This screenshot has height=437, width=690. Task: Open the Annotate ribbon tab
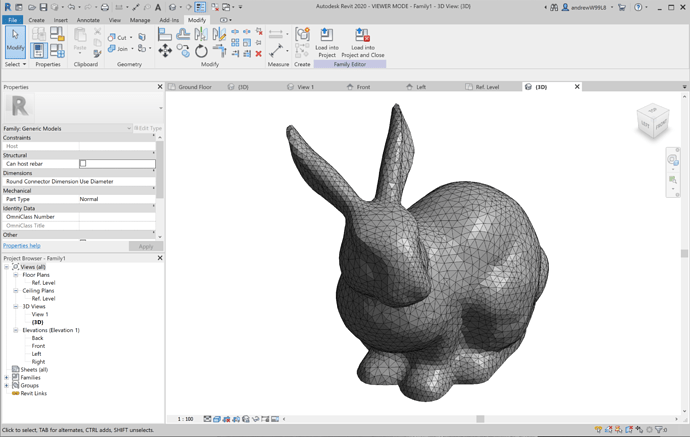(88, 20)
